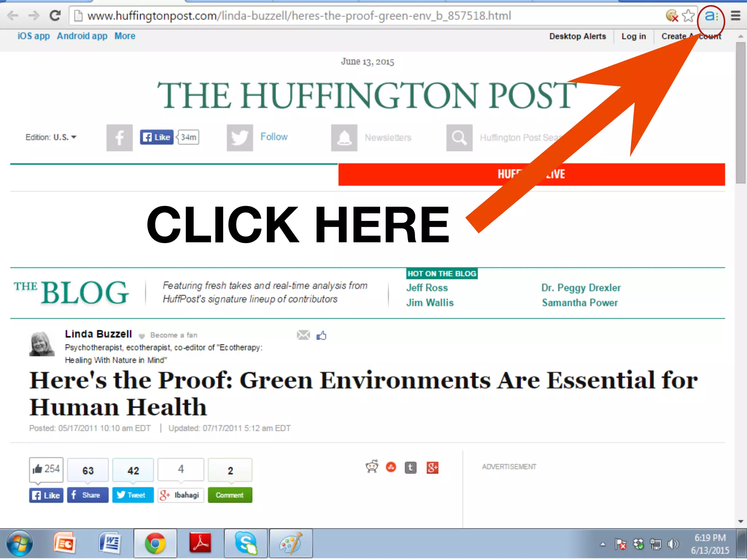This screenshot has height=560, width=747.
Task: Reload the page with refresh button
Action: 55,16
